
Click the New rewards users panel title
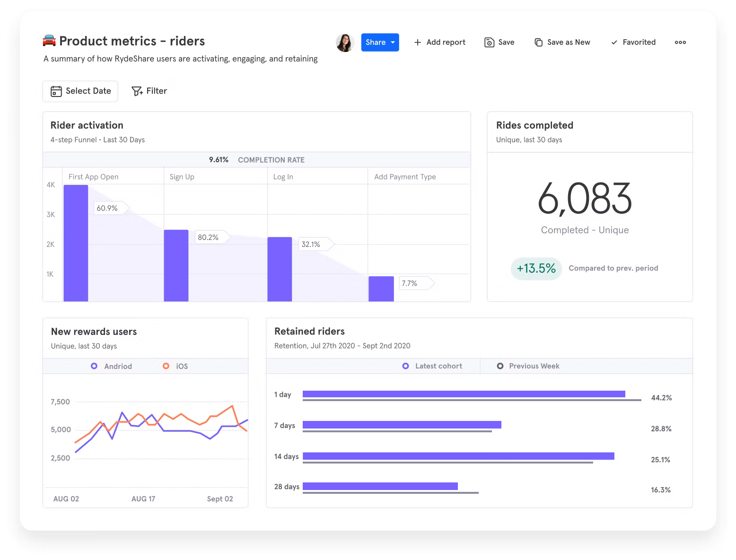94,331
